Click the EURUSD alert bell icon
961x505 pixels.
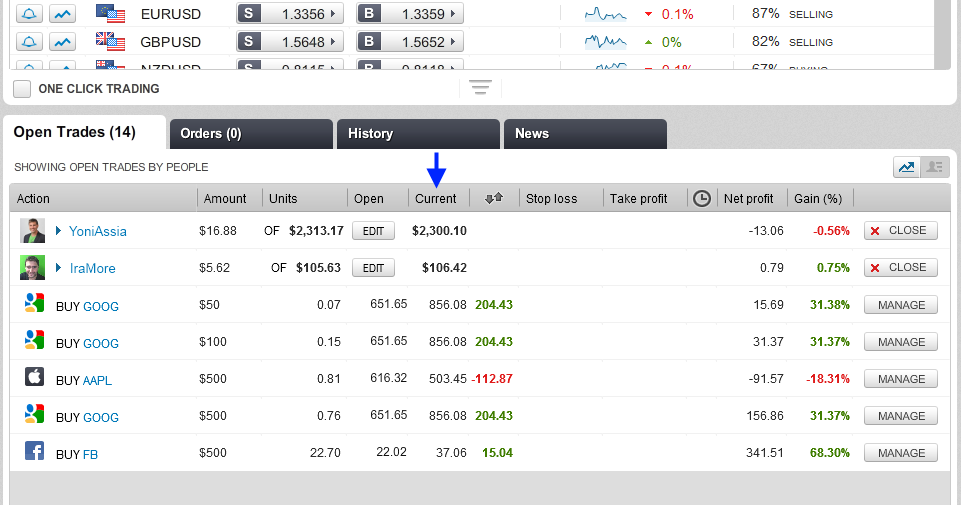pos(29,13)
